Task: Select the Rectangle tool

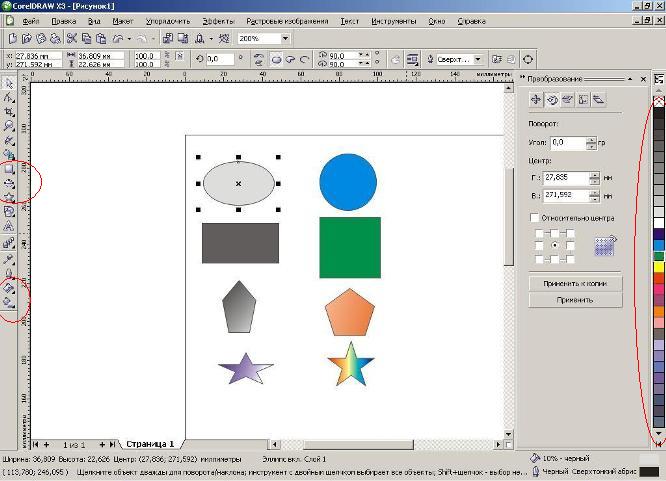Action: click(x=8, y=169)
